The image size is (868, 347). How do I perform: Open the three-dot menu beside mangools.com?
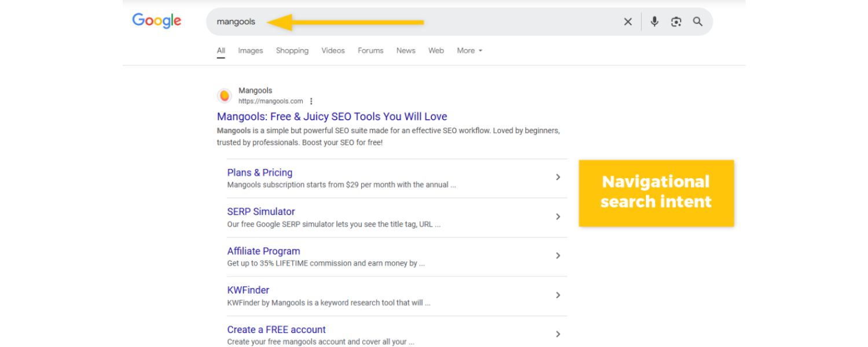311,101
